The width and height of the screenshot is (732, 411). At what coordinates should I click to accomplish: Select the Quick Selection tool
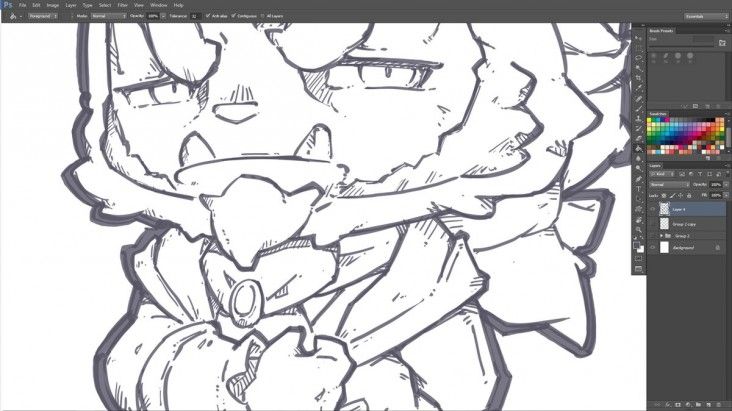[638, 68]
